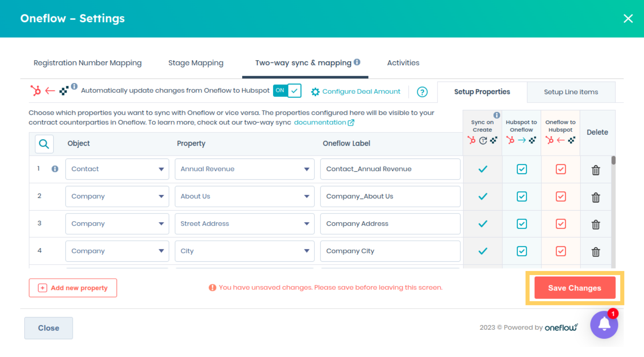Click info icon beside Two-way sync & mapping
Viewport: 644px width, 357px height.
pyautogui.click(x=357, y=62)
